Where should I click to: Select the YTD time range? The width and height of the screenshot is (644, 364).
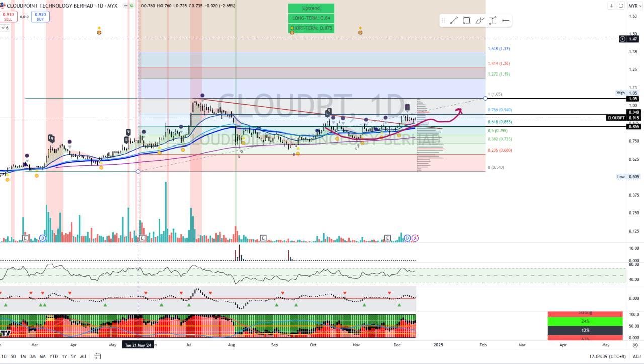(x=53, y=356)
